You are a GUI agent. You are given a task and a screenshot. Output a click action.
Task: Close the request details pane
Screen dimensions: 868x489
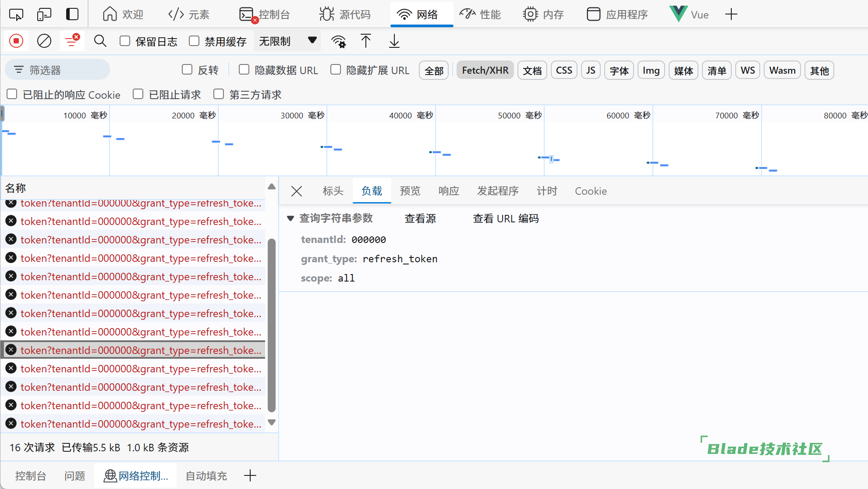click(297, 191)
